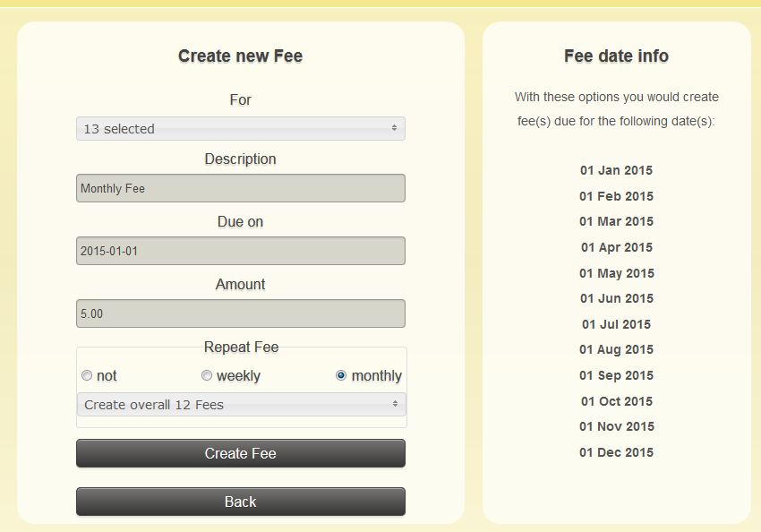This screenshot has height=532, width=761.
Task: Click the Create Fee button
Action: coord(240,453)
